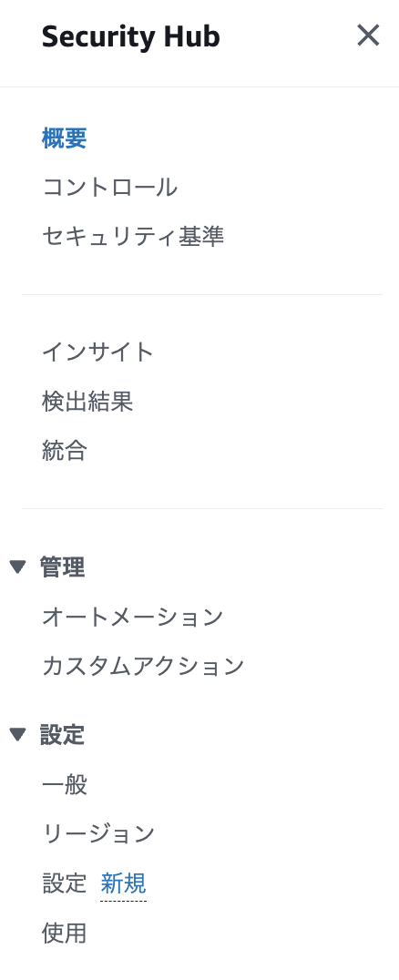The height and width of the screenshot is (980, 399).
Task: Collapse the 管理 section triangle
Action: (17, 567)
